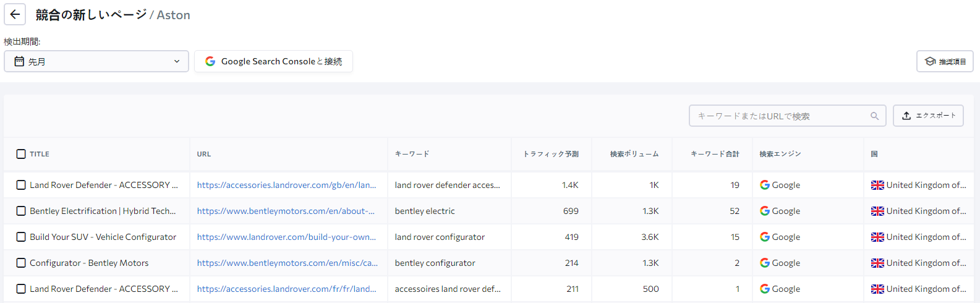
Task: Click the Aston breadcrumb text
Action: point(174,15)
